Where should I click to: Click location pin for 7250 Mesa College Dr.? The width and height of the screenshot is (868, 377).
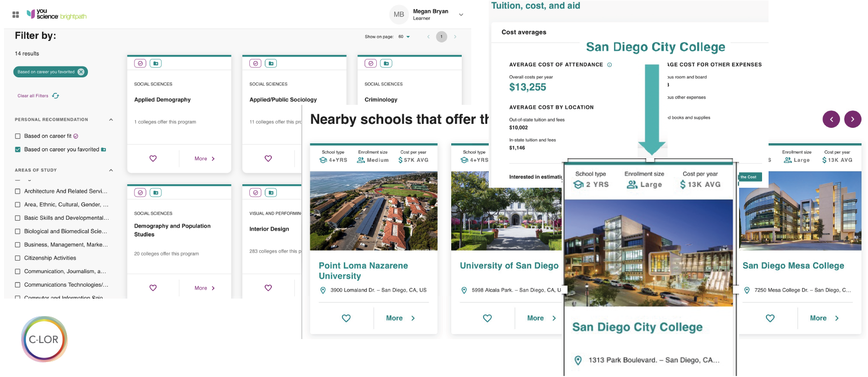[x=747, y=291]
